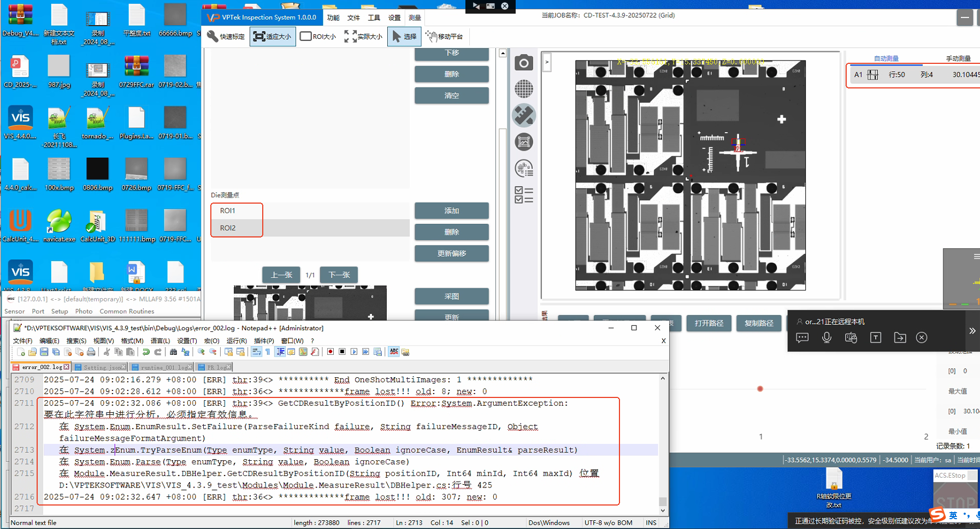
Task: Select the 移动平台 hand tool
Action: 444,37
